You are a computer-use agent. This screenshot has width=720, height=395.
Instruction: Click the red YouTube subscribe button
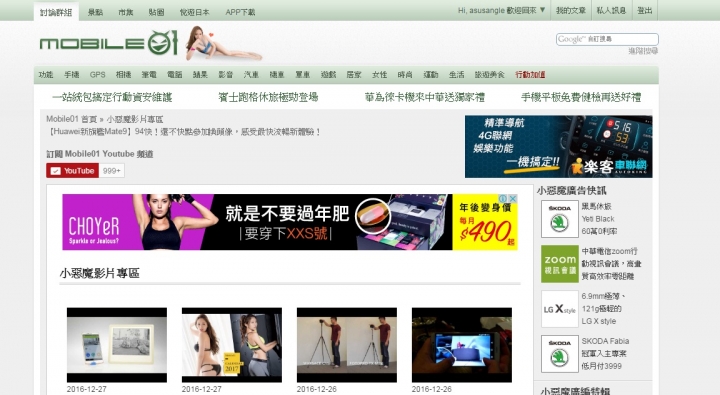[x=73, y=171]
